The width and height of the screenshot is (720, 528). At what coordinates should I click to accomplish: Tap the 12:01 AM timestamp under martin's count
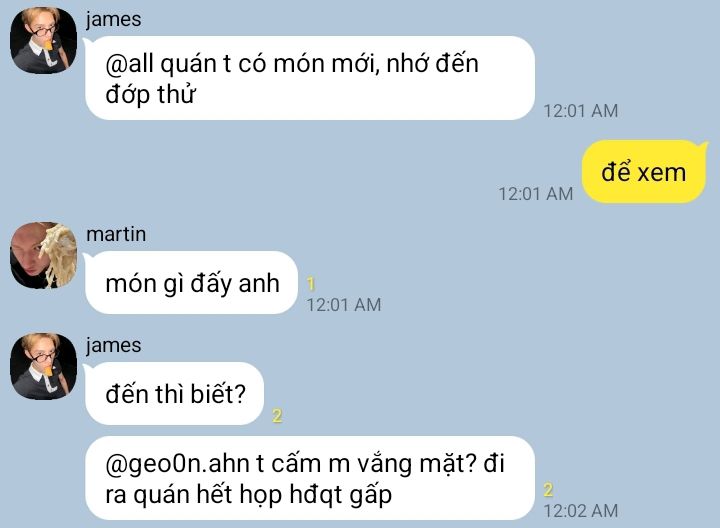(344, 305)
